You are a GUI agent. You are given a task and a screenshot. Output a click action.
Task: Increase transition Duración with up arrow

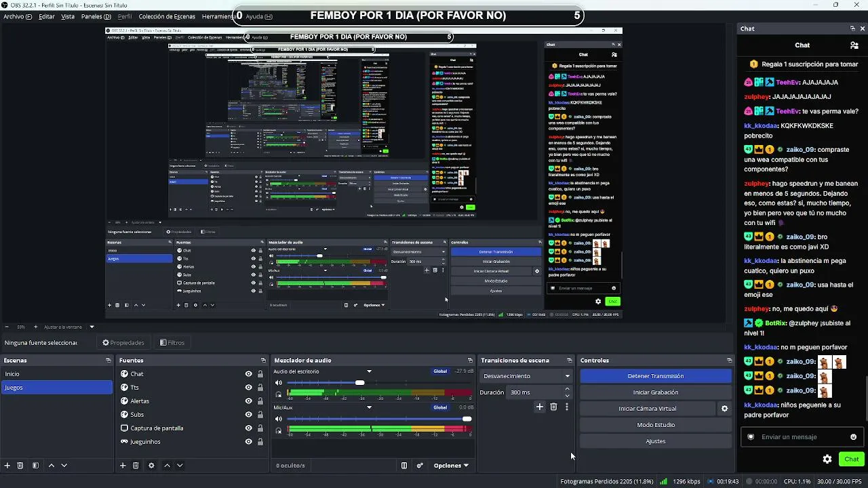pyautogui.click(x=567, y=389)
